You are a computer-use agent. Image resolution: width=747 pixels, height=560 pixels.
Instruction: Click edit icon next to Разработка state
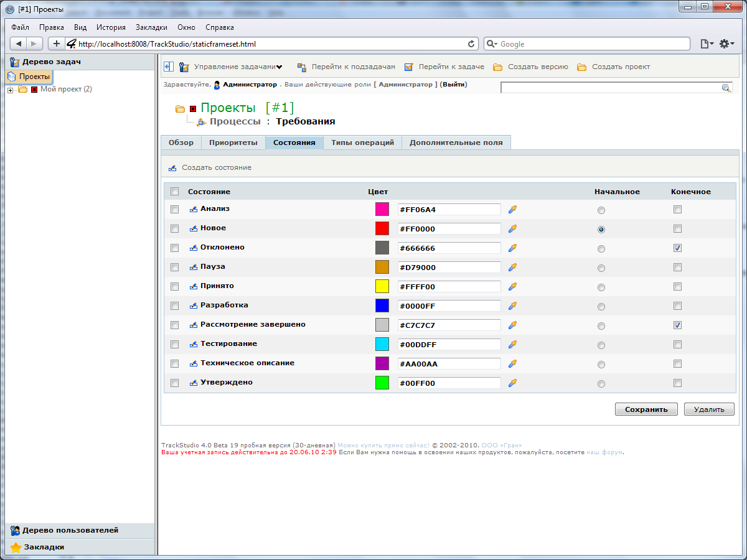[193, 306]
